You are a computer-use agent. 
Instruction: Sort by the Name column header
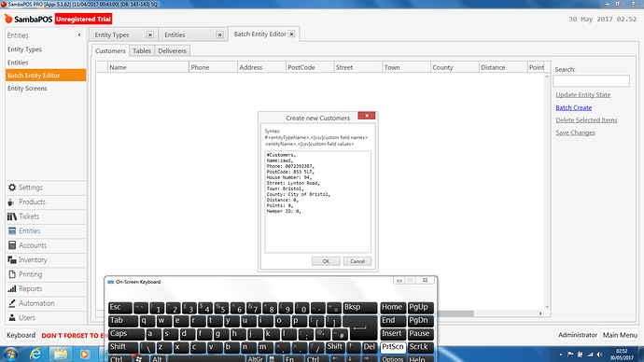point(147,67)
